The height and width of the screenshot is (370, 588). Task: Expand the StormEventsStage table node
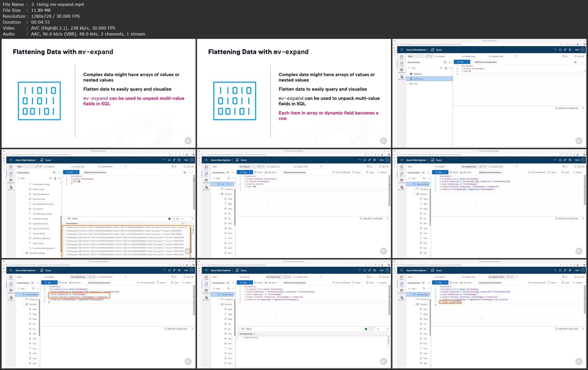pyautogui.click(x=24, y=253)
